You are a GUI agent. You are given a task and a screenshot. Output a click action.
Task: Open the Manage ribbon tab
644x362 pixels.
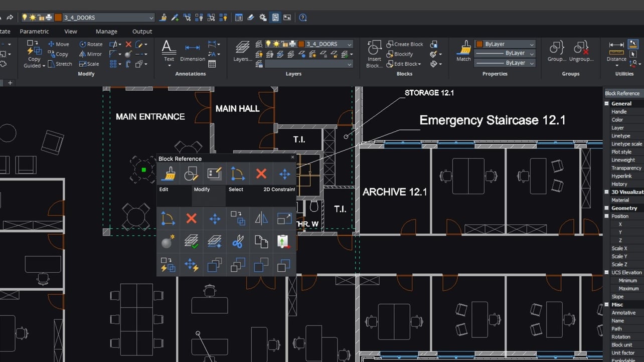pos(106,31)
